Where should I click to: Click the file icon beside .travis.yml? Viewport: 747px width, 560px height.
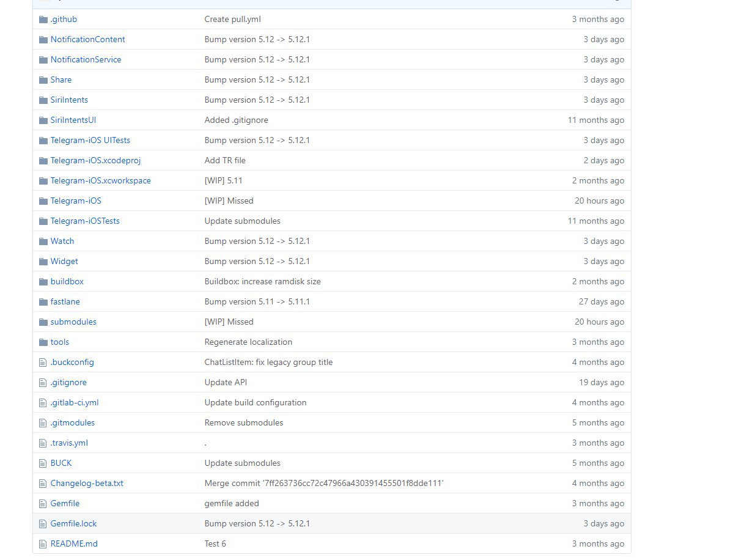(x=43, y=443)
